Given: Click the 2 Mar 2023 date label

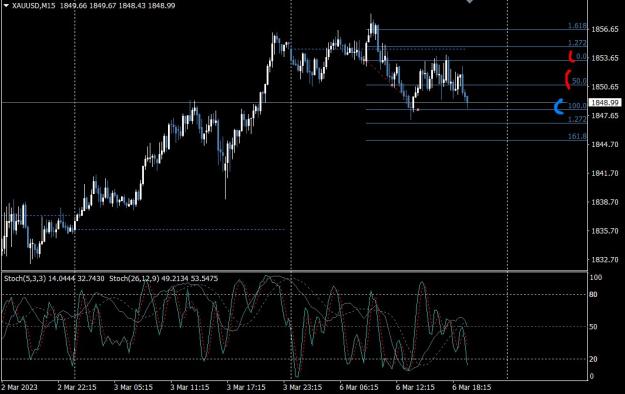Looking at the screenshot, I should coord(20,387).
